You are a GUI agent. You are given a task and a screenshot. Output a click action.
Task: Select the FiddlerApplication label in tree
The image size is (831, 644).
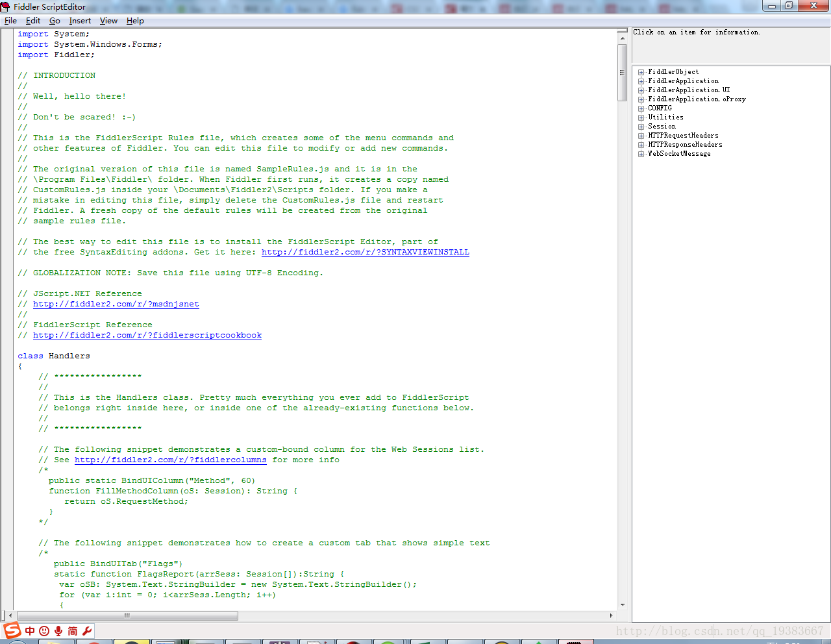(683, 81)
